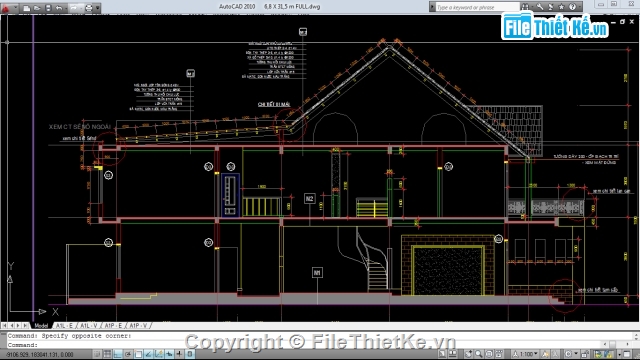This screenshot has height=360, width=640.
Task: Save the drawing with Save icon
Action: coord(48,8)
